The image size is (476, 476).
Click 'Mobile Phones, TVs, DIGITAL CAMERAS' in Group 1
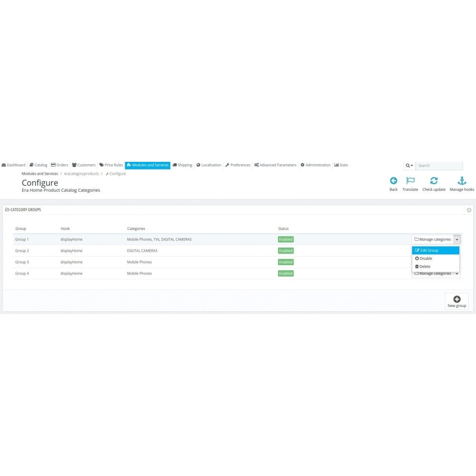pyautogui.click(x=159, y=239)
